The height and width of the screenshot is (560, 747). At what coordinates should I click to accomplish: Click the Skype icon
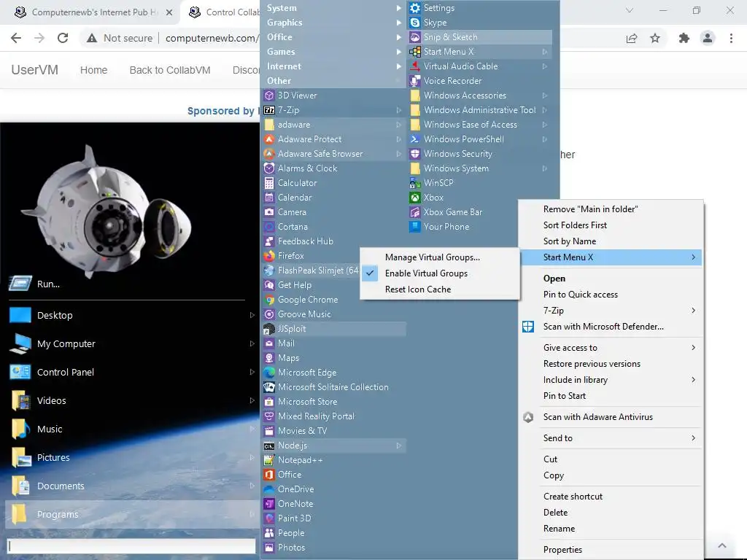click(415, 23)
